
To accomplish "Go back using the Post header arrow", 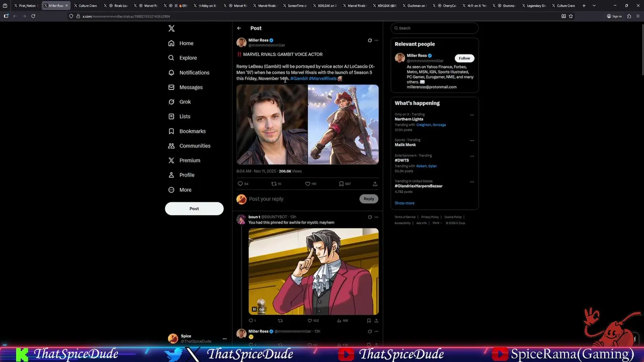I will pyautogui.click(x=239, y=28).
